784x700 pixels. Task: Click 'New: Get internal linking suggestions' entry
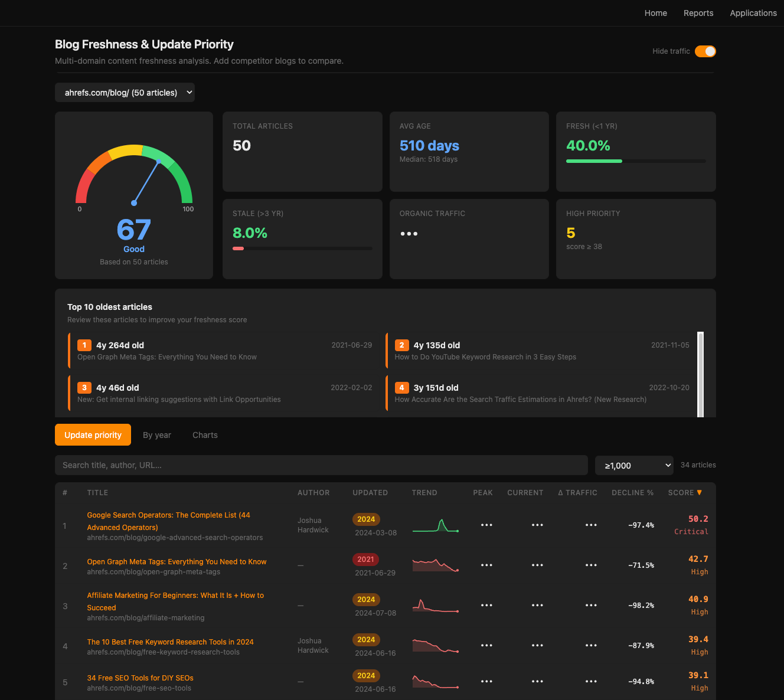(x=179, y=400)
